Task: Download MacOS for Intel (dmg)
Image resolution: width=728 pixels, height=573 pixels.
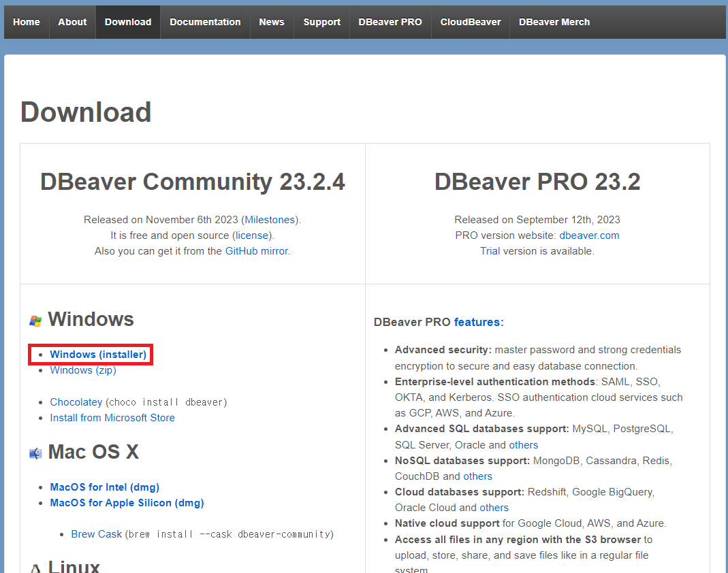Action: tap(104, 487)
